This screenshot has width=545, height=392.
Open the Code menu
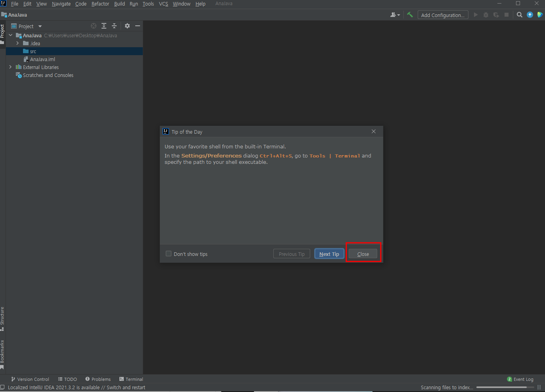tap(81, 4)
